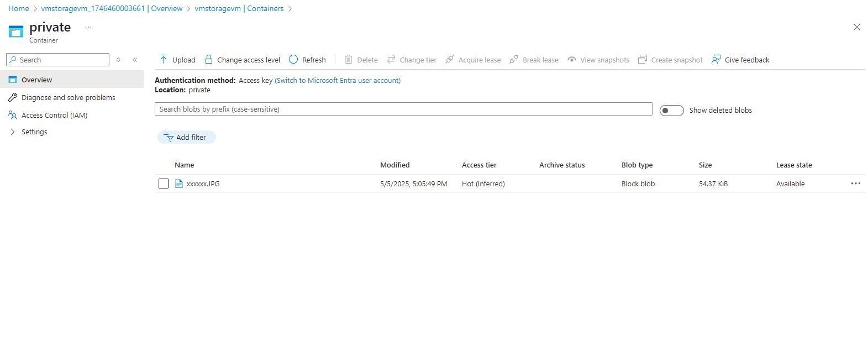Screen dimensions: 868x351
Task: Click the Search blobs by prefix field
Action: (403, 109)
